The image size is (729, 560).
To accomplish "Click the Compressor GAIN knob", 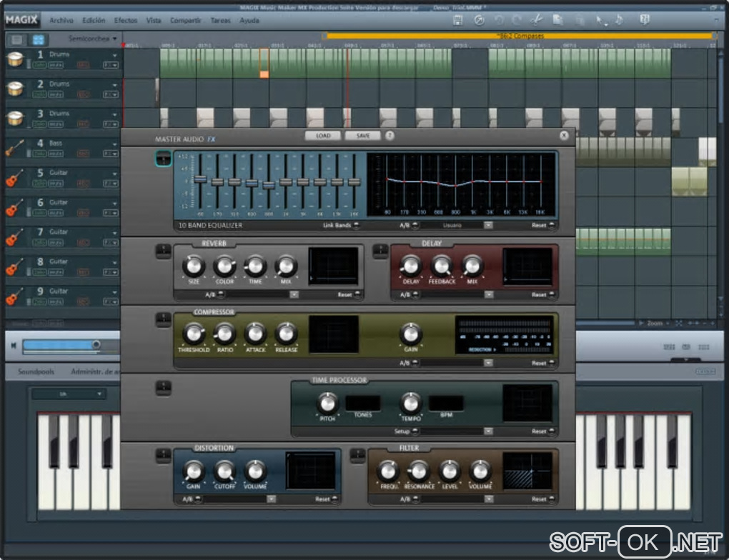I will [410, 333].
